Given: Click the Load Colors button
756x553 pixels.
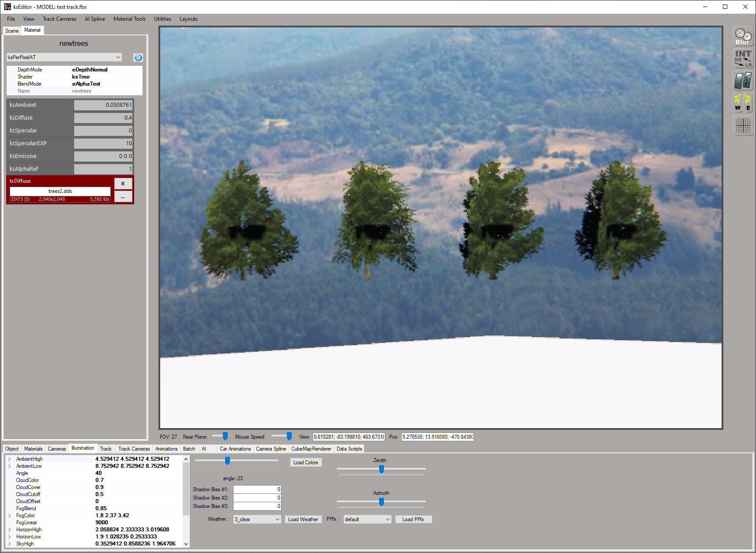Looking at the screenshot, I should 305,463.
